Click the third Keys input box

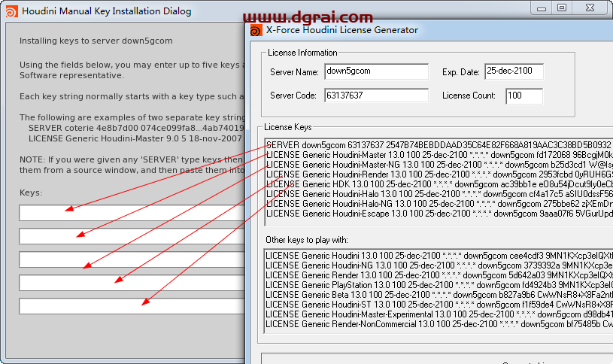coord(132,259)
